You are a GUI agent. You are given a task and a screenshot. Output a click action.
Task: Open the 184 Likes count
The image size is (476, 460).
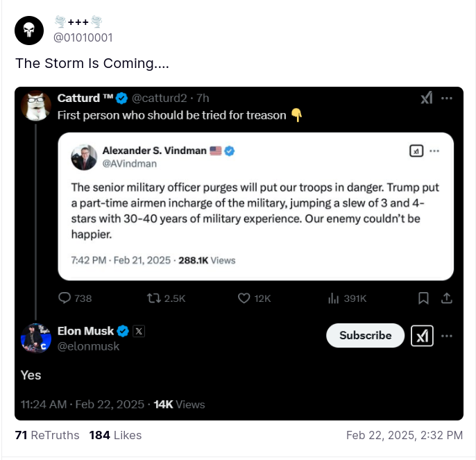115,435
